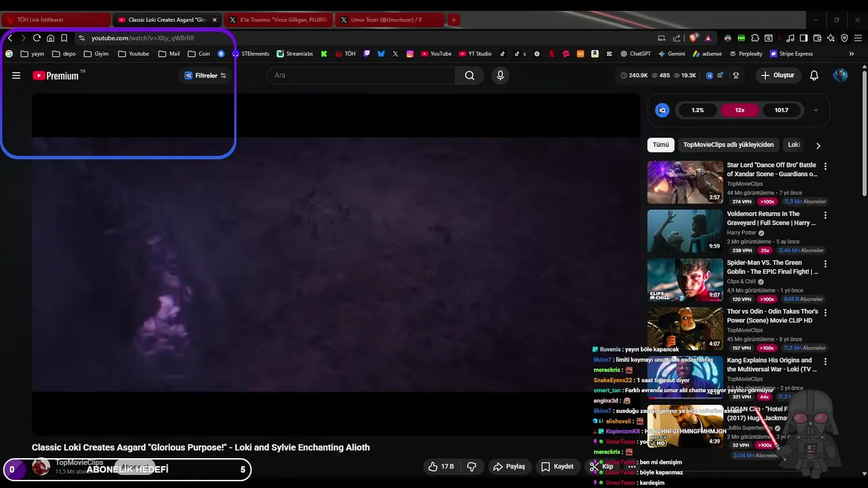Open a new browser tab
868x488 pixels.
tap(454, 20)
